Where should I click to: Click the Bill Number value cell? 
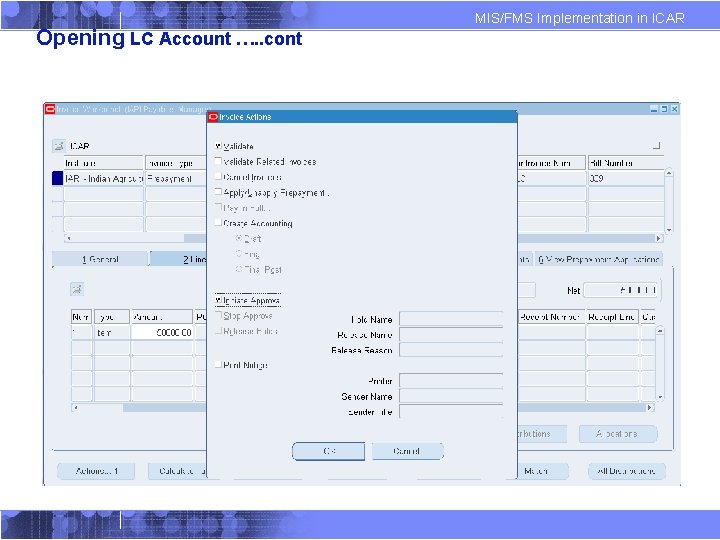[626, 179]
